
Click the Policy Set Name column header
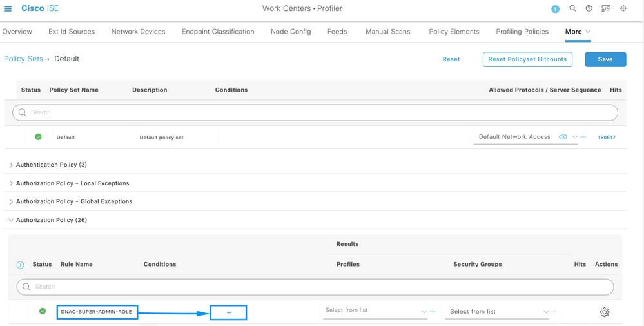(73, 90)
